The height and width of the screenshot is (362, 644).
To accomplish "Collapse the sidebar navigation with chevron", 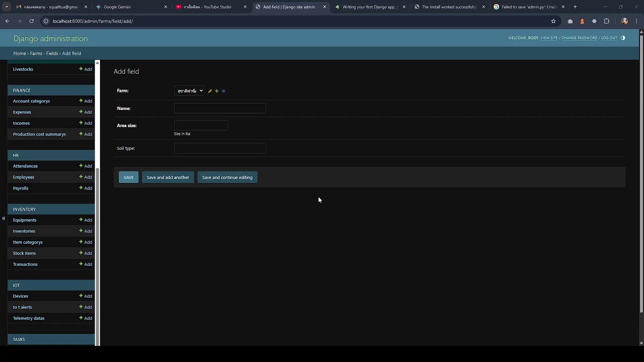I will point(4,218).
